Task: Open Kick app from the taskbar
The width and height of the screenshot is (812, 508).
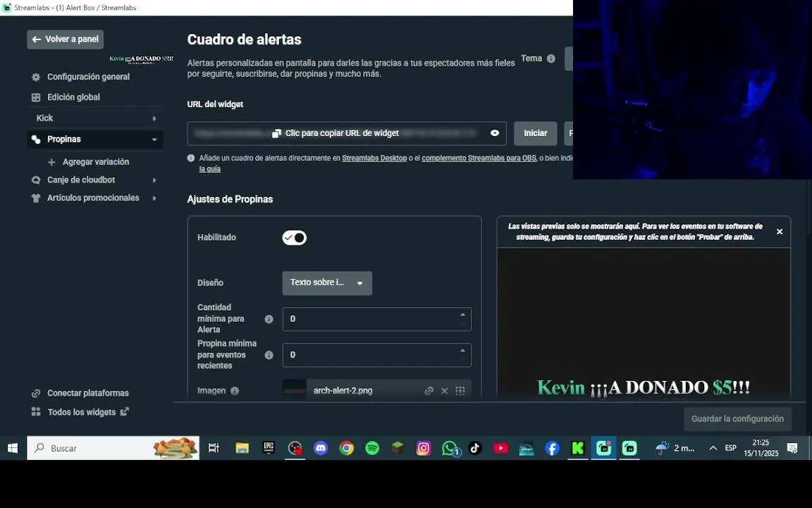Action: pyautogui.click(x=578, y=449)
